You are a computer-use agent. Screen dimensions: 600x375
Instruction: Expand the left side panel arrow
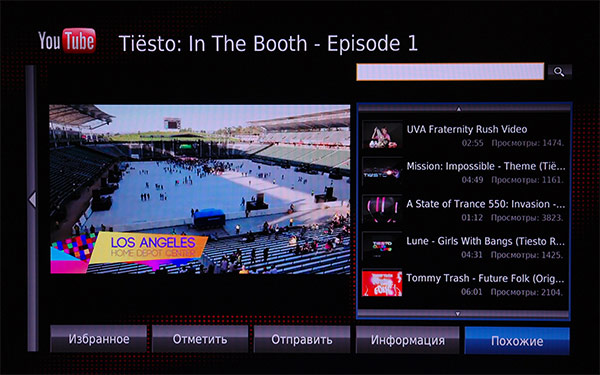pyautogui.click(x=33, y=200)
